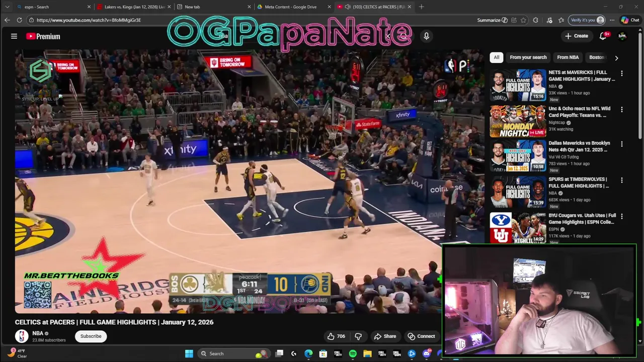Add this page to favorites star
Image resolution: width=644 pixels, height=362 pixels.
click(524, 20)
